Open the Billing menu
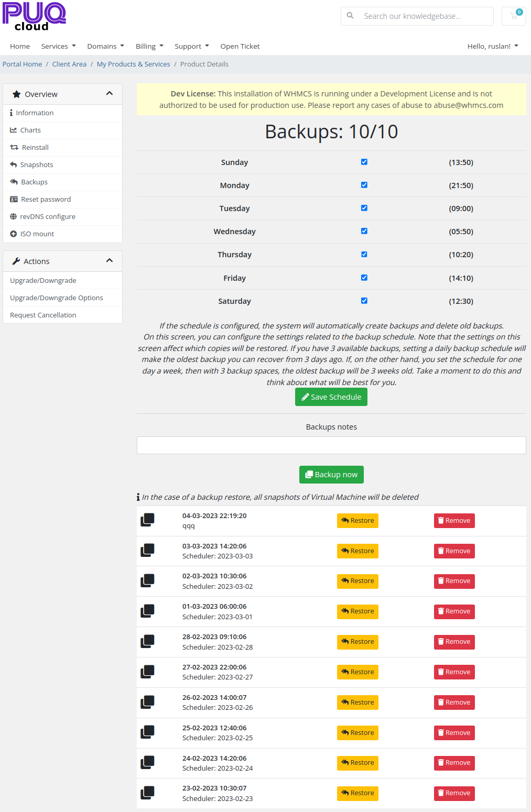 click(x=149, y=46)
